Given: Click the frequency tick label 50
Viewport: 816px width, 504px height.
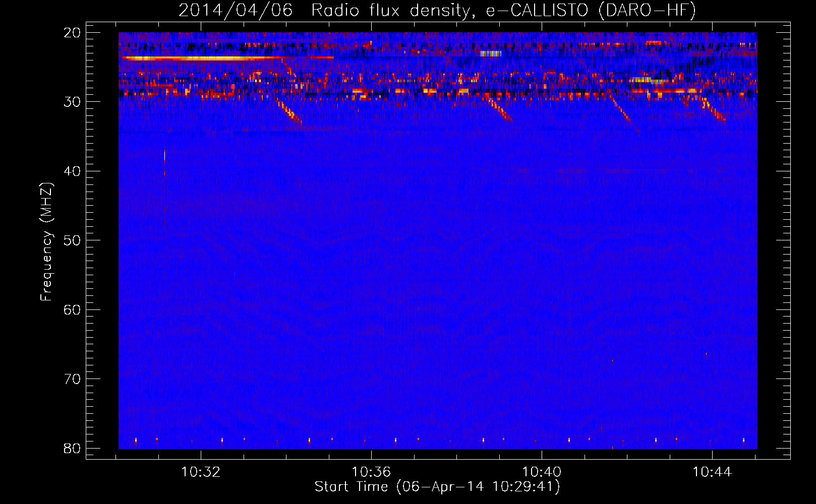Looking at the screenshot, I should [73, 240].
